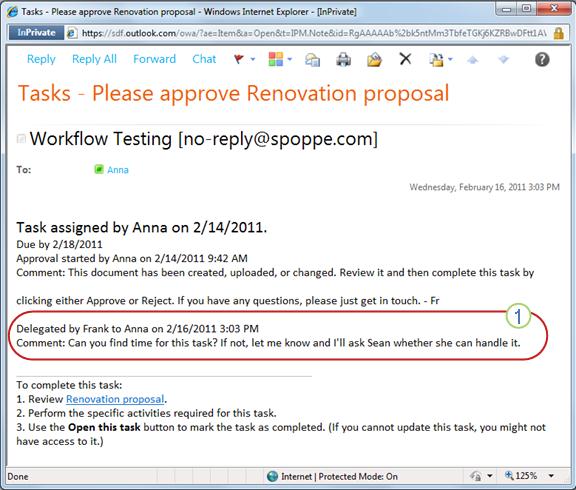Open the 125% zoom level dropdown
The image size is (576, 490).
point(551,476)
